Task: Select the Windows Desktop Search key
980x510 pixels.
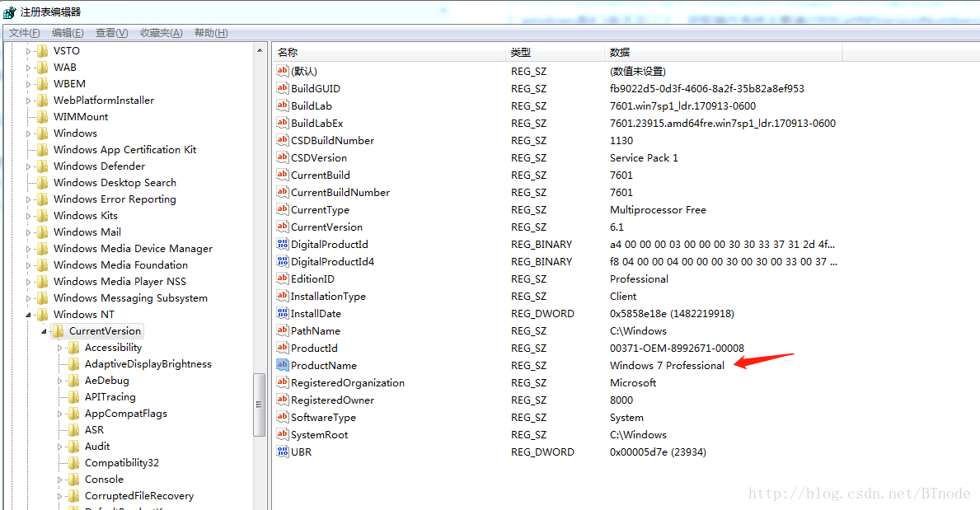Action: click(115, 183)
